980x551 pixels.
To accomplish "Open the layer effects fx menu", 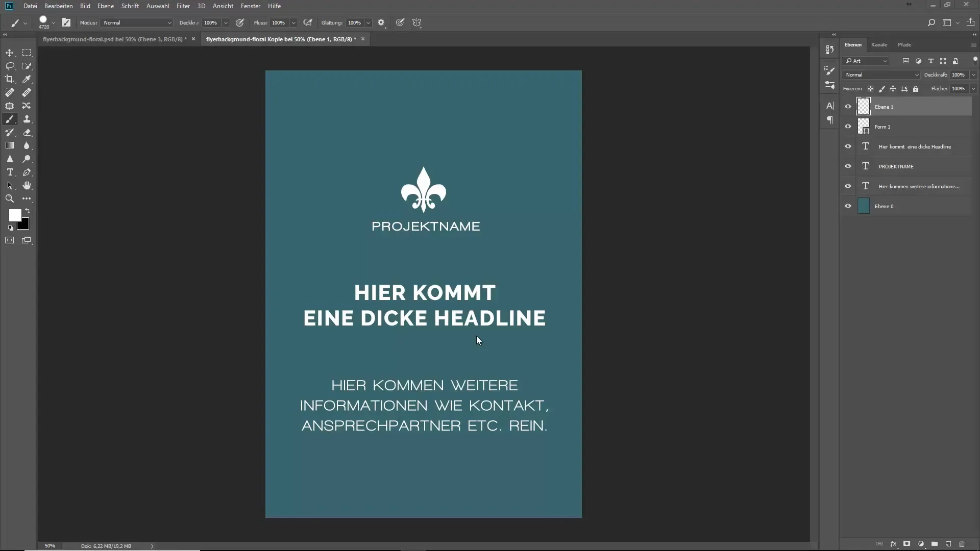I will click(x=893, y=544).
